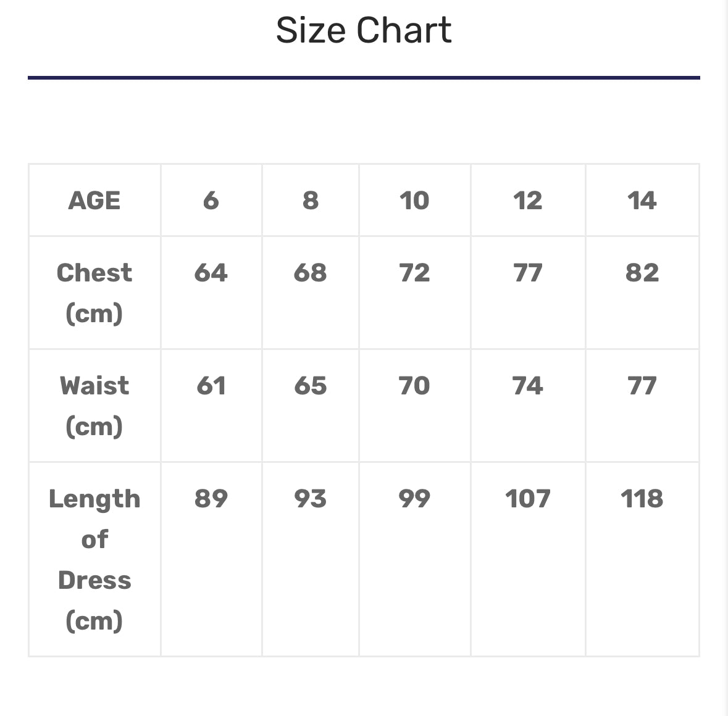The image size is (728, 716).
Task: Click age 6 column header
Action: (211, 201)
